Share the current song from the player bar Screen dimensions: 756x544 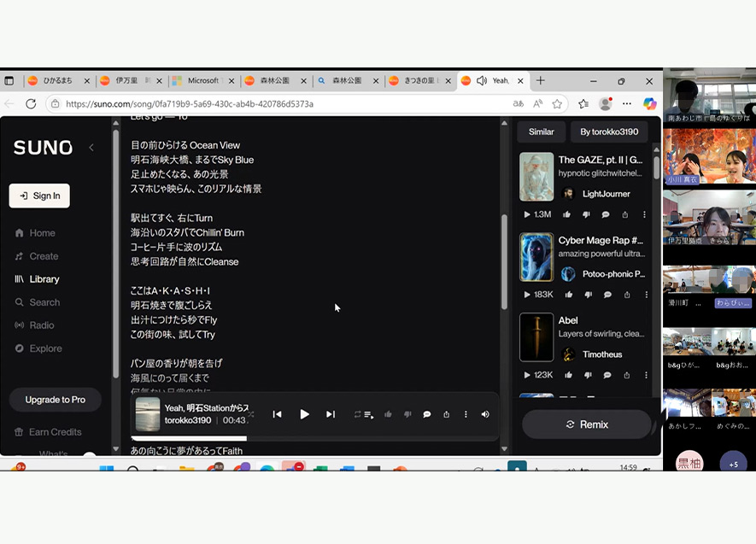tap(446, 414)
